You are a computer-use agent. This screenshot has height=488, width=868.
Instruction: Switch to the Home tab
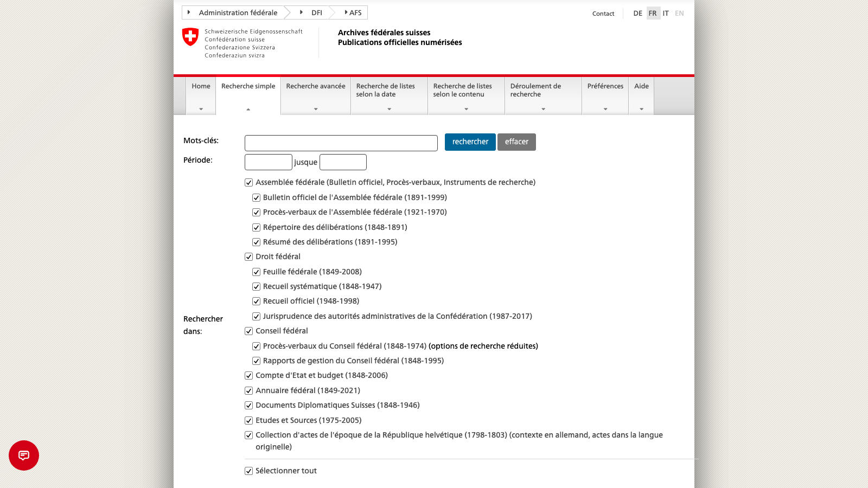click(200, 86)
